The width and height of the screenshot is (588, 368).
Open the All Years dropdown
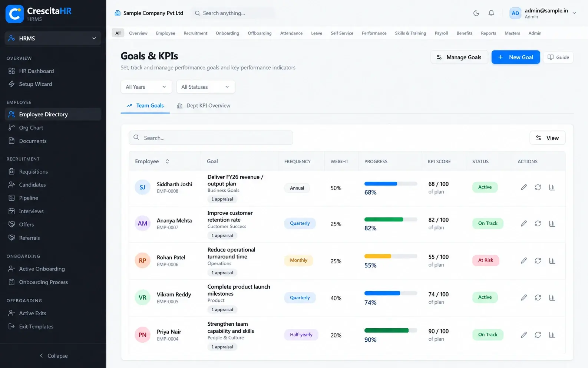146,87
